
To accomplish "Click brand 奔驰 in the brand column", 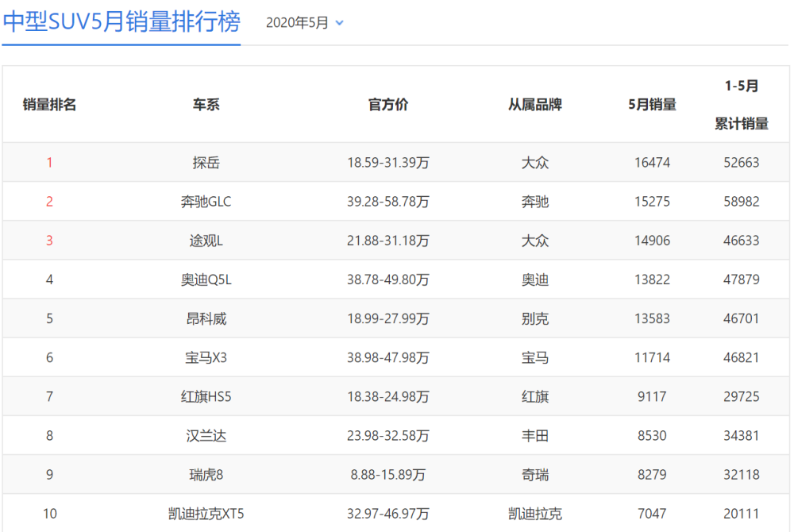I will pos(535,202).
